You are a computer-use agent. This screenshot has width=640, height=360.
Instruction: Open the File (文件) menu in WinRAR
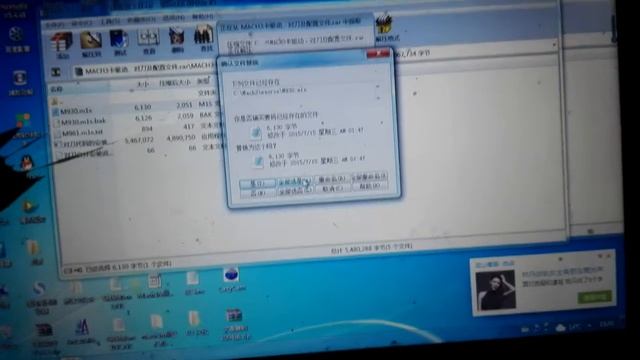[x=56, y=25]
